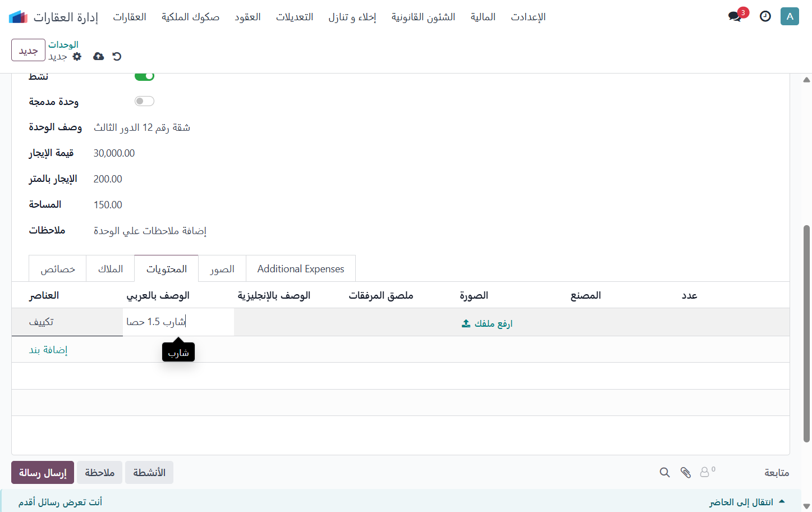Save record manually with cloud icon
Image resolution: width=812 pixels, height=512 pixels.
[98, 56]
